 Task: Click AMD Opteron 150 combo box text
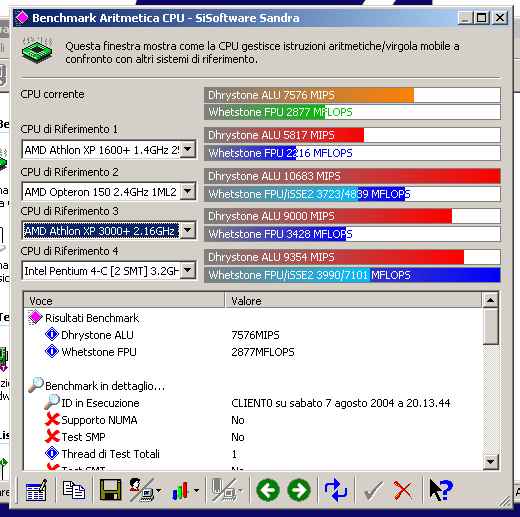[x=101, y=192]
